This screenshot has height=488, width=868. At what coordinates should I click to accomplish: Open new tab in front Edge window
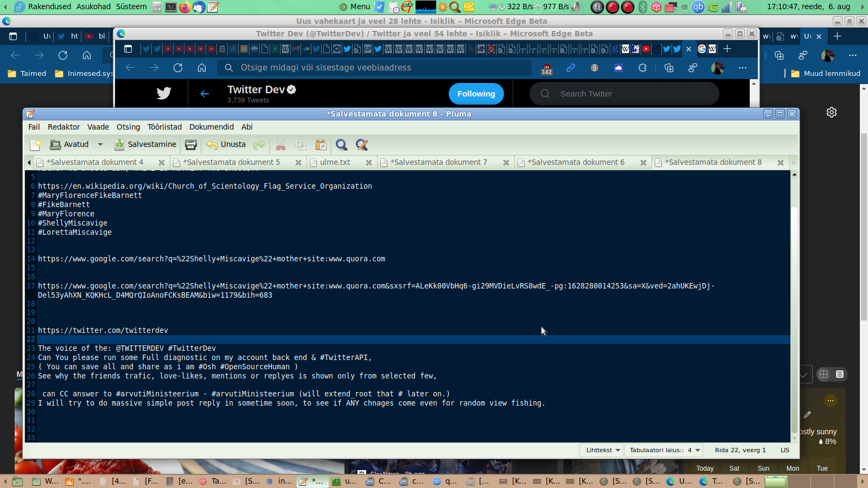tap(727, 49)
